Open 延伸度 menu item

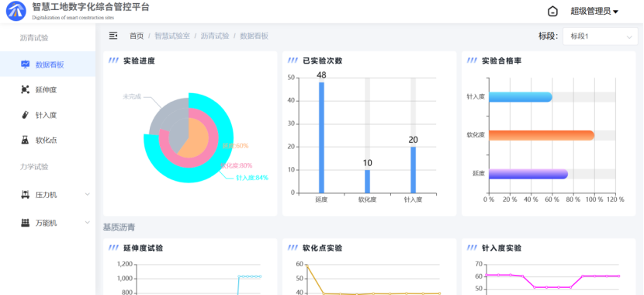click(47, 89)
